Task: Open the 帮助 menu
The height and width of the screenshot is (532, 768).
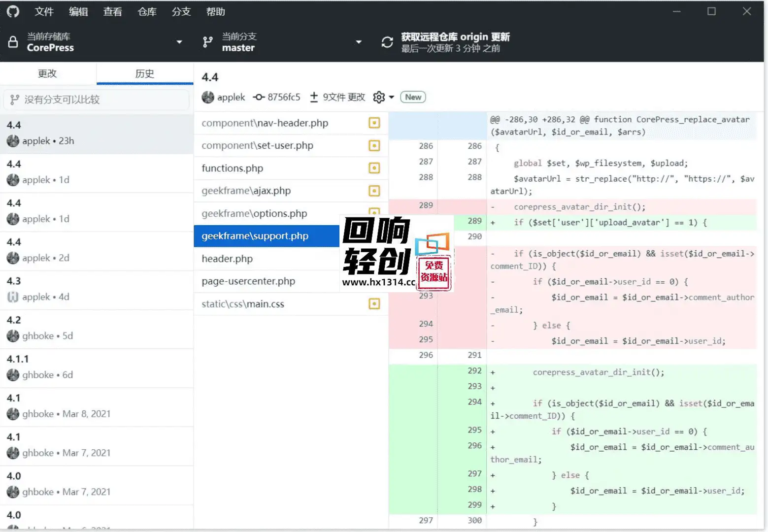Action: (216, 12)
